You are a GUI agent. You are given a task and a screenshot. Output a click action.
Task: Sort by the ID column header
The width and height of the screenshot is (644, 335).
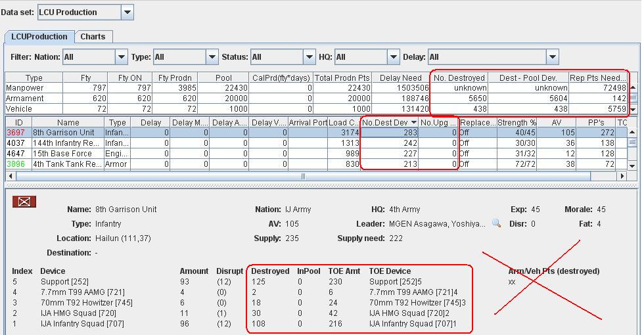point(19,122)
